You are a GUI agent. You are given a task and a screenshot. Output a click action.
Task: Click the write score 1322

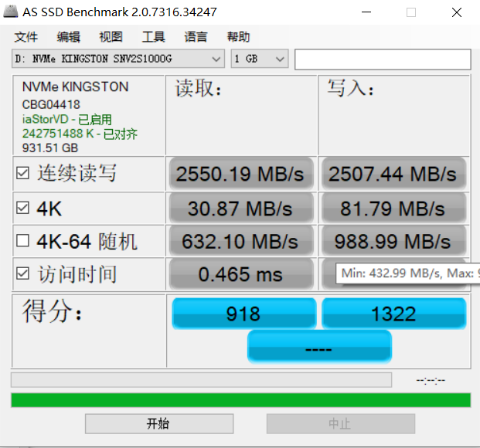point(393,314)
